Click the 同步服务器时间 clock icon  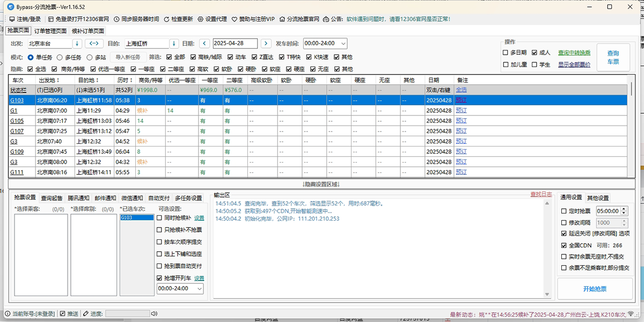click(116, 19)
